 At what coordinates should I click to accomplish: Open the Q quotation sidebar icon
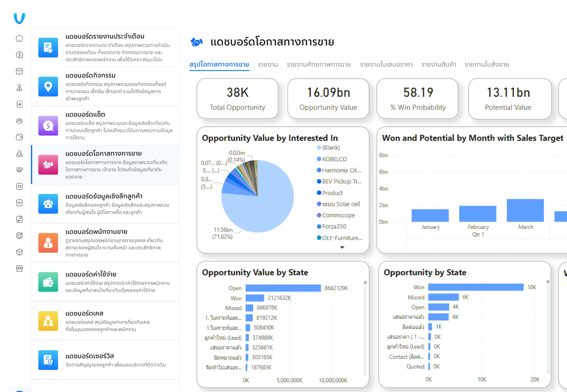tap(19, 186)
